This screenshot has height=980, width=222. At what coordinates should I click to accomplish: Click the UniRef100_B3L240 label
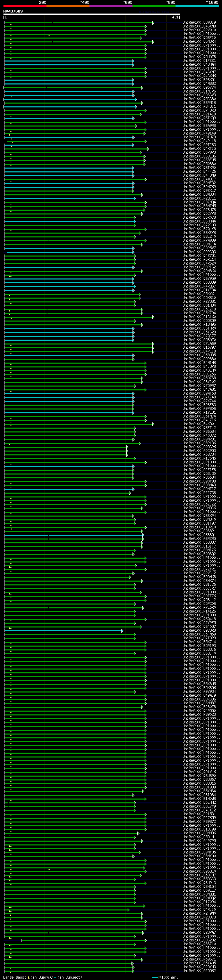click(x=199, y=237)
